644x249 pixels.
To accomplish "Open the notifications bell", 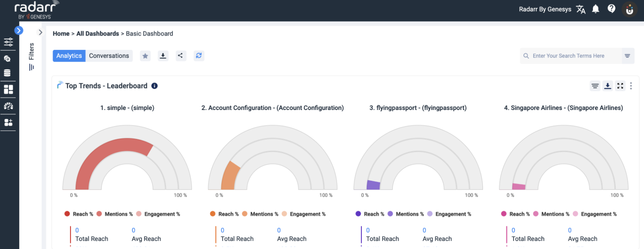I will point(595,8).
